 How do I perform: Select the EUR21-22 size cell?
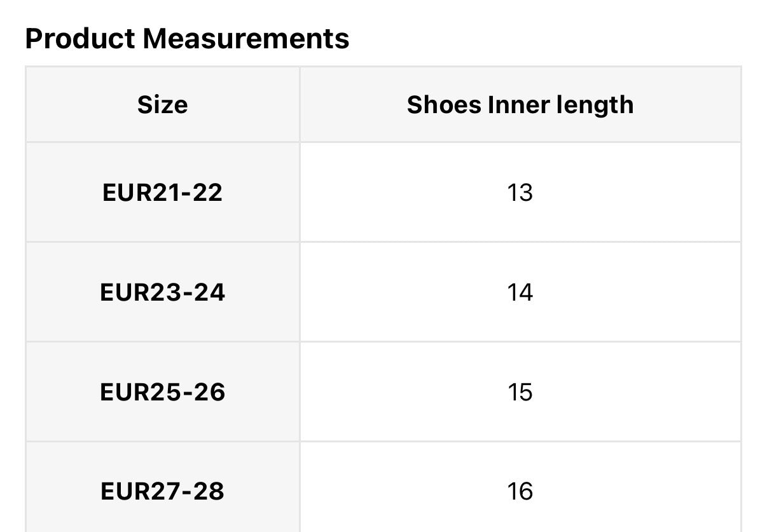[162, 193]
